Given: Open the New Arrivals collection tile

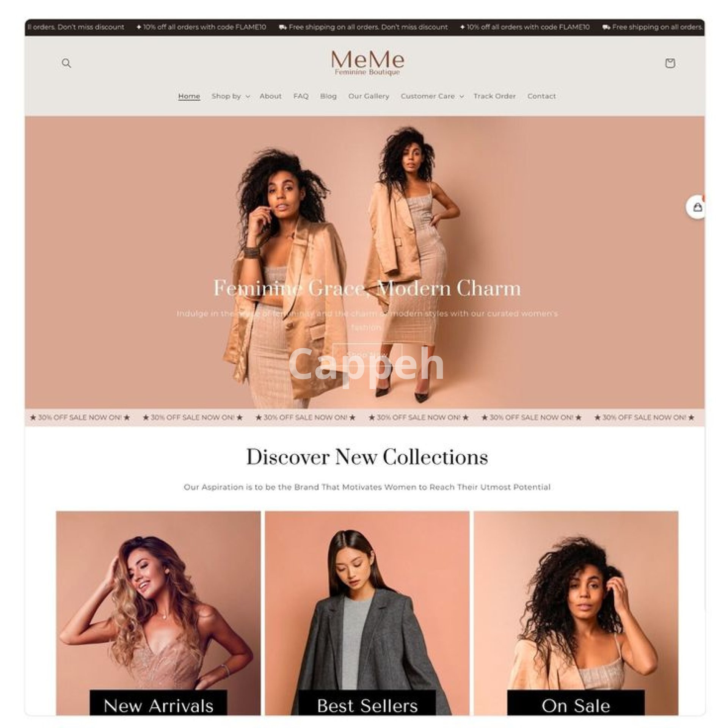Looking at the screenshot, I should 158,613.
